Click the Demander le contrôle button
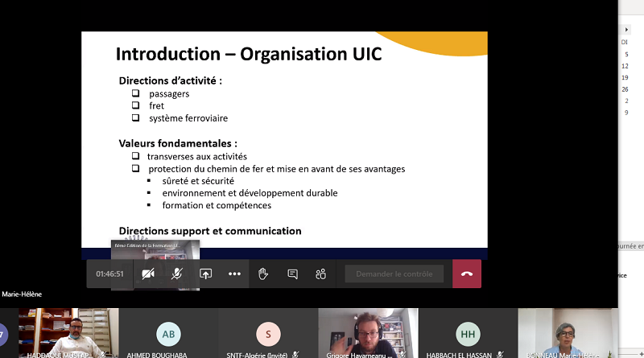 (x=394, y=274)
